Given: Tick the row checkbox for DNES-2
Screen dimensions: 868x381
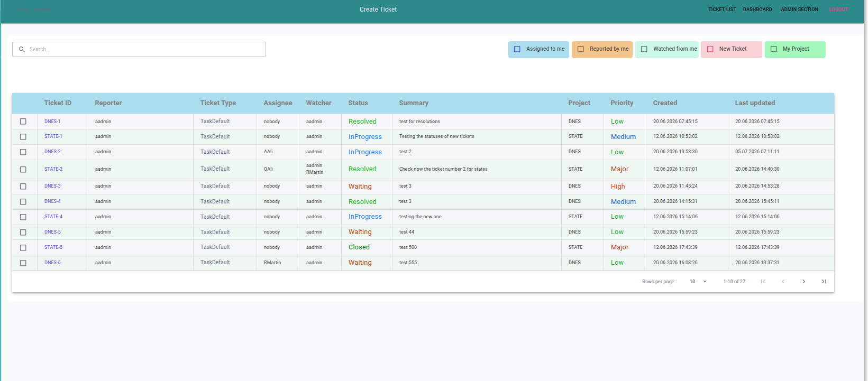Looking at the screenshot, I should pyautogui.click(x=23, y=152).
